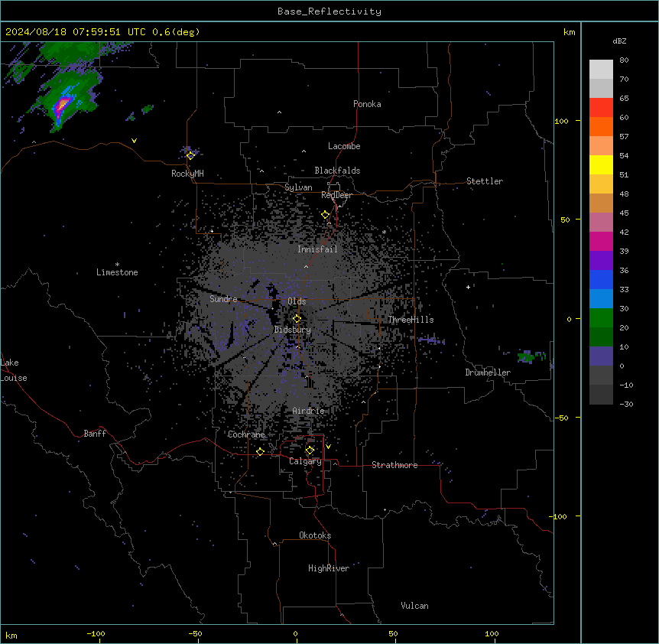Click the RockyMH label on map
This screenshot has height=644, width=659.
[x=187, y=174]
